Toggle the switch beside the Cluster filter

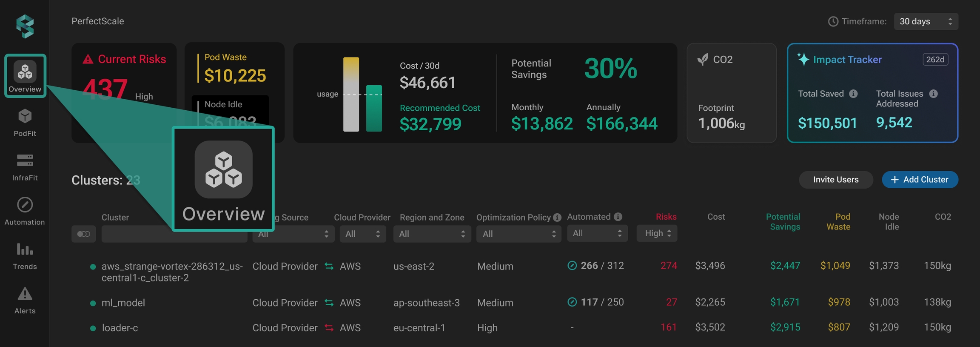[x=83, y=234]
